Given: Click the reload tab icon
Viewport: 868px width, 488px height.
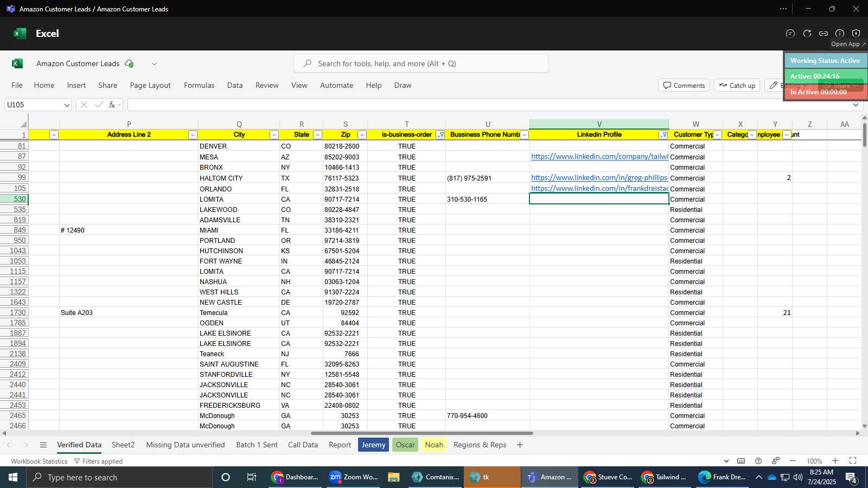Looking at the screenshot, I should point(807,34).
